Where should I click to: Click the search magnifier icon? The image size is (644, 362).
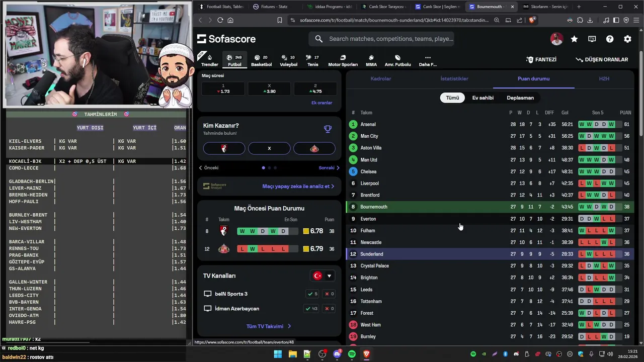319,39
